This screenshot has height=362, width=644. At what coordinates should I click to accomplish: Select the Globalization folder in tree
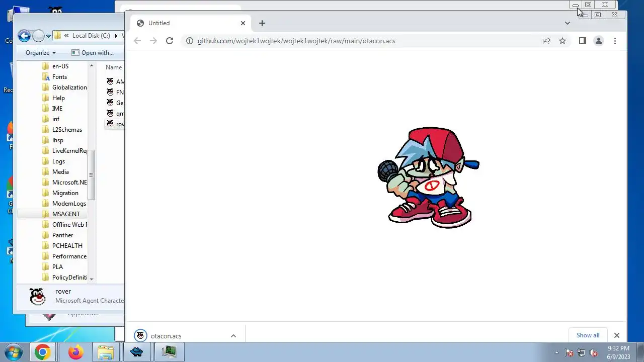[x=69, y=87]
